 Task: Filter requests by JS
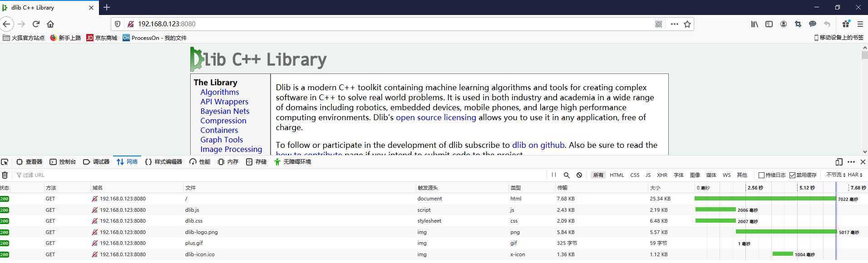648,175
